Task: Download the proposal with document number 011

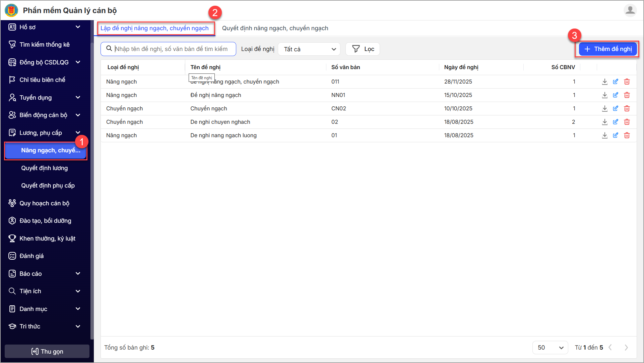Action: coord(604,82)
